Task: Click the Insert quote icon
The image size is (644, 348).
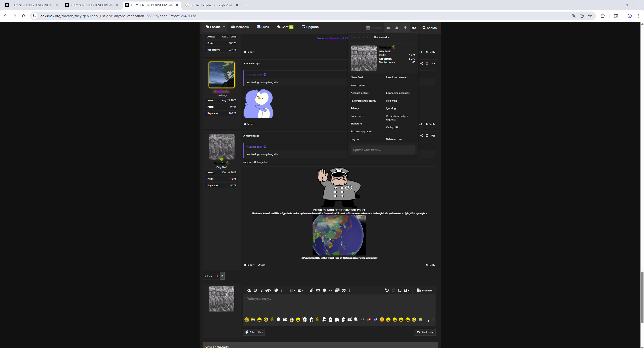Action: [x=344, y=290]
